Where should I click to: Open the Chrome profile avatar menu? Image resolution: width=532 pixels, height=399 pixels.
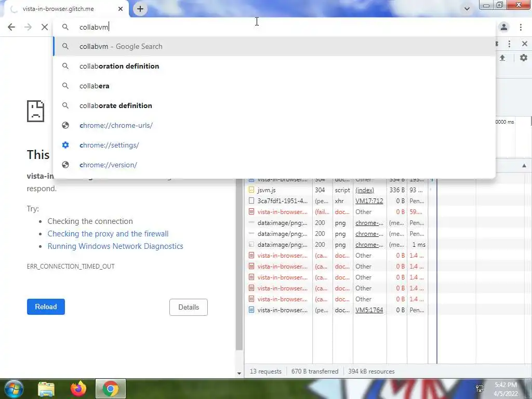504,27
